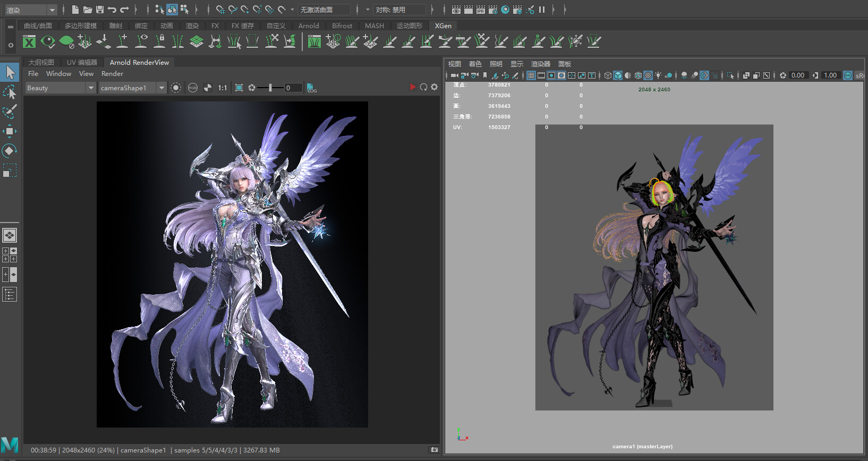Toggle the viewport grid display

point(531,75)
